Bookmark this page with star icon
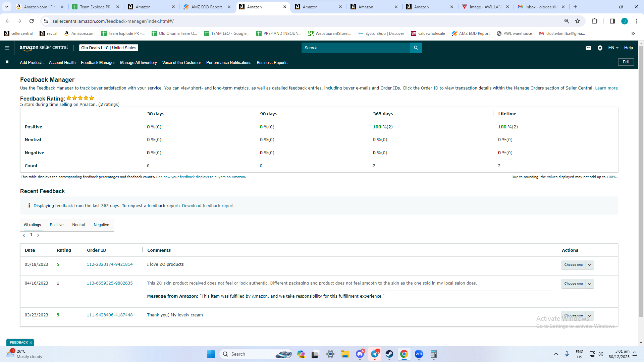644x362 pixels. pos(578,21)
